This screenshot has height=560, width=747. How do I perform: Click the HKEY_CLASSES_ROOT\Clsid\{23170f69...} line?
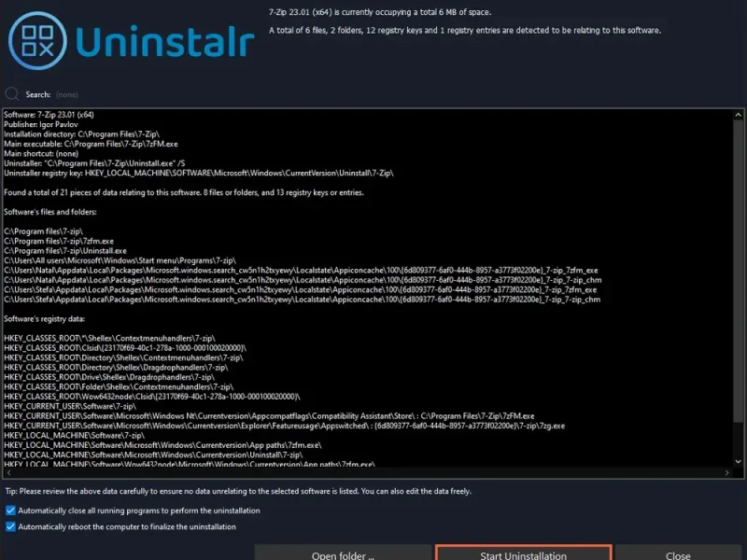point(125,348)
